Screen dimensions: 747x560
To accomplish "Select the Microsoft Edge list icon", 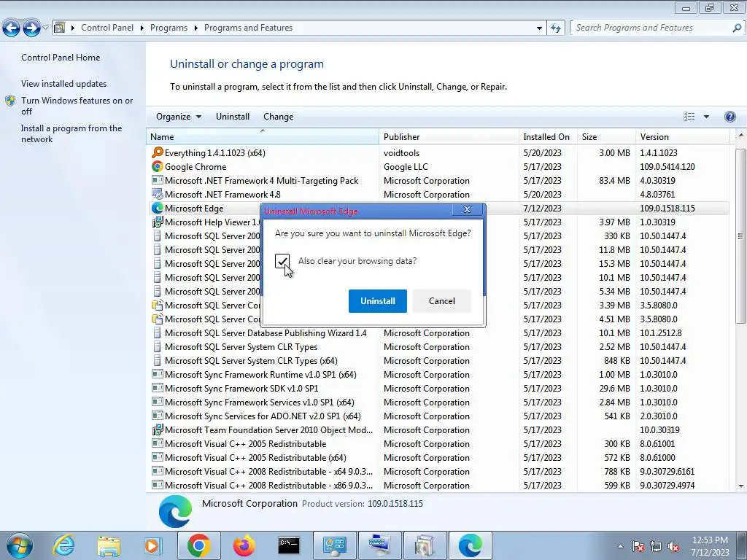I will coord(158,208).
